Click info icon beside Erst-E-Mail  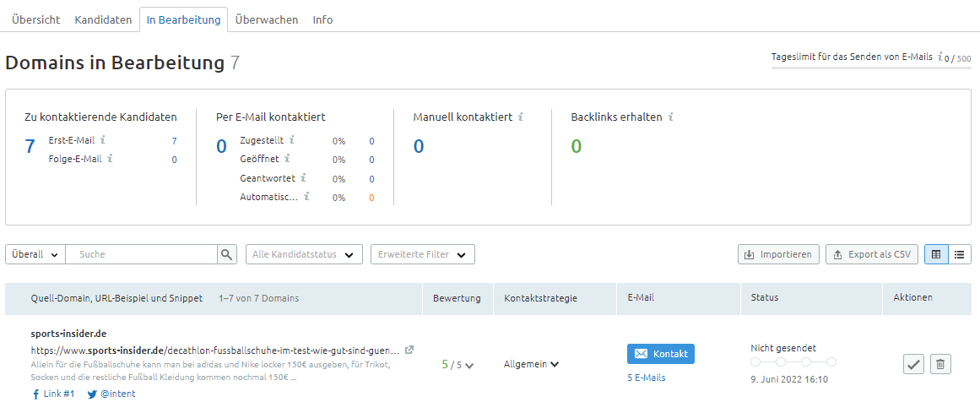pos(102,139)
